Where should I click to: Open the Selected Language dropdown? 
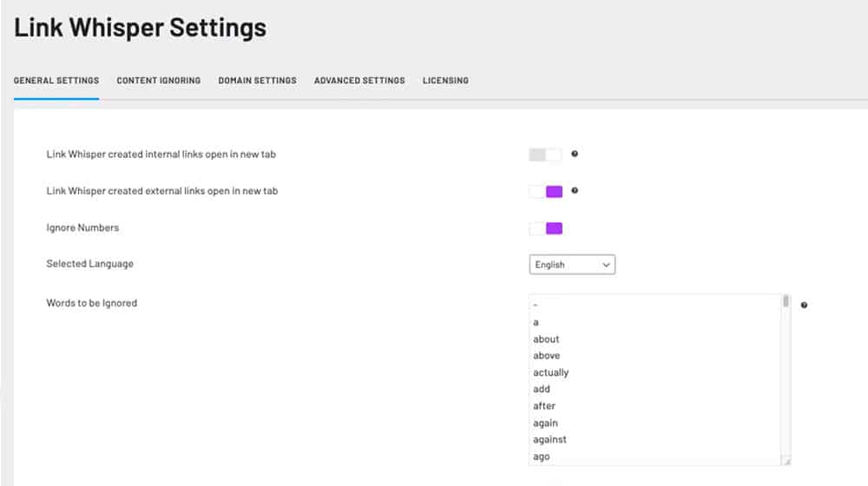(x=572, y=265)
